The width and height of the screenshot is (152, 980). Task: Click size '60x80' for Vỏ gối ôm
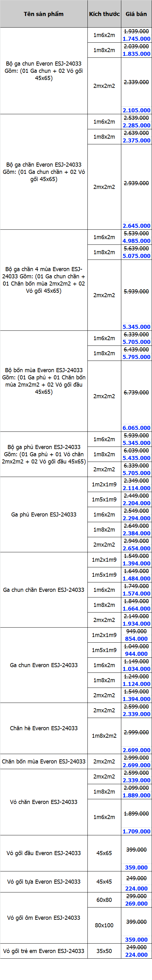[104, 900]
